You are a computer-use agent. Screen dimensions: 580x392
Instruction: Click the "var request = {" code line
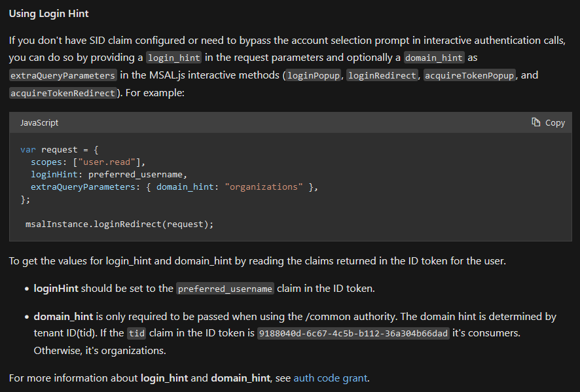coord(59,150)
